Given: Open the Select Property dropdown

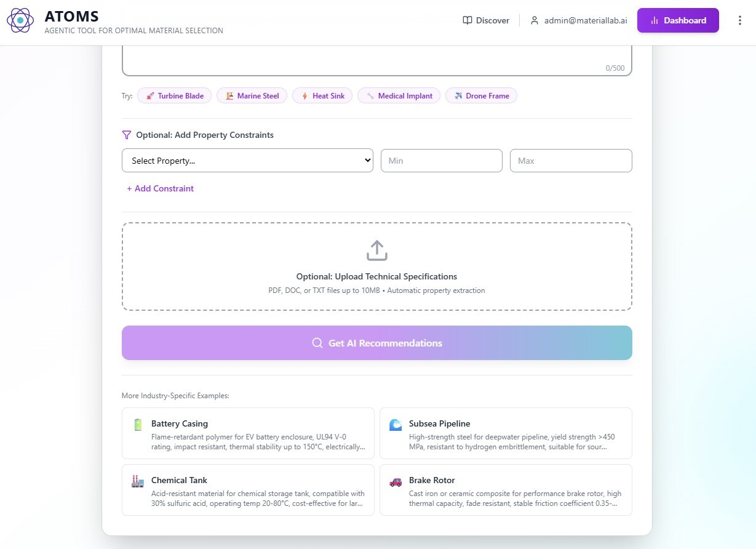Looking at the screenshot, I should click(247, 161).
